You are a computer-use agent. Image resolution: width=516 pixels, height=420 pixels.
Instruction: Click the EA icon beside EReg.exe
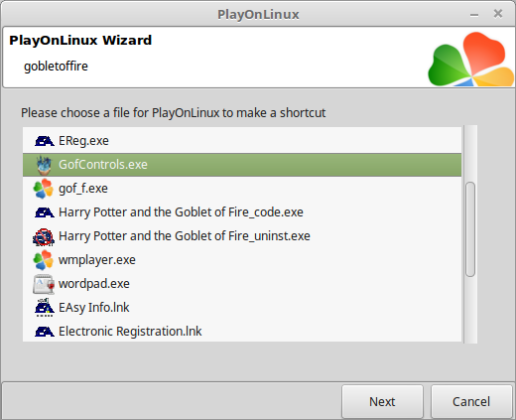(44, 141)
